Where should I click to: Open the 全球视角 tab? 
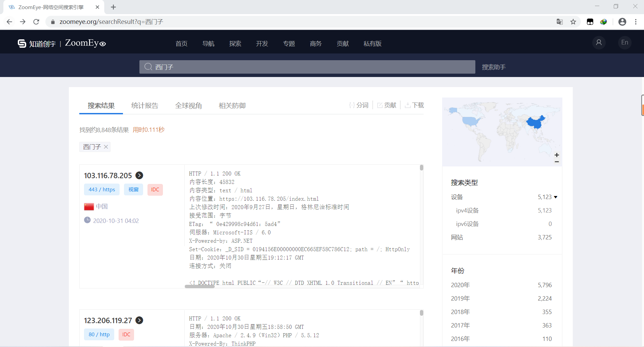point(189,105)
